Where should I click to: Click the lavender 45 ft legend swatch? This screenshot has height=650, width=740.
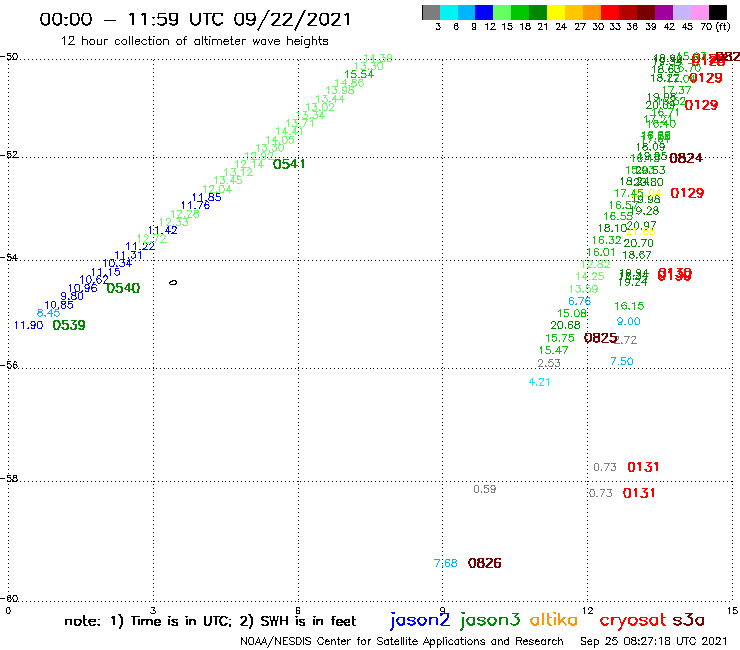point(681,12)
